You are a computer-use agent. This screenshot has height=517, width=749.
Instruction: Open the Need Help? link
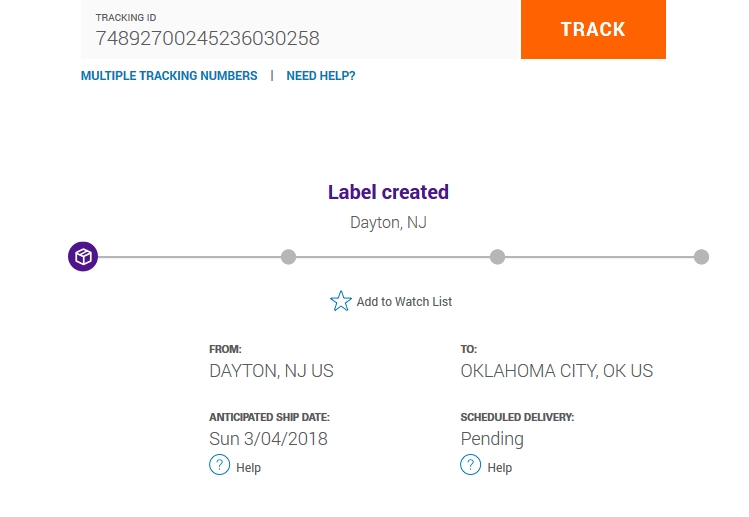click(x=320, y=76)
